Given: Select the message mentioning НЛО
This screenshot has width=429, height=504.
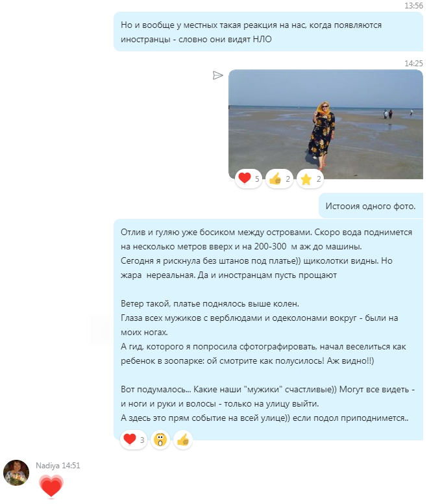Looking at the screenshot, I should coord(269,32).
